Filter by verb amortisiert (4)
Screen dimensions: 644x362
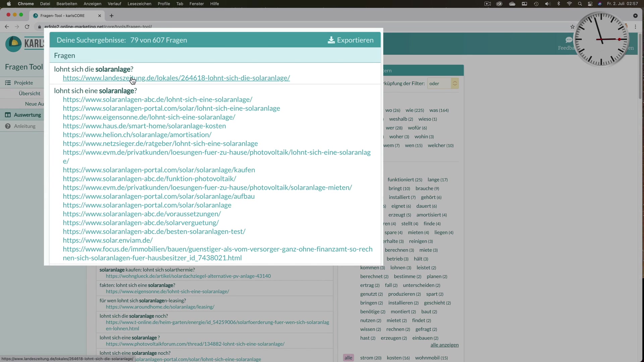point(431,215)
